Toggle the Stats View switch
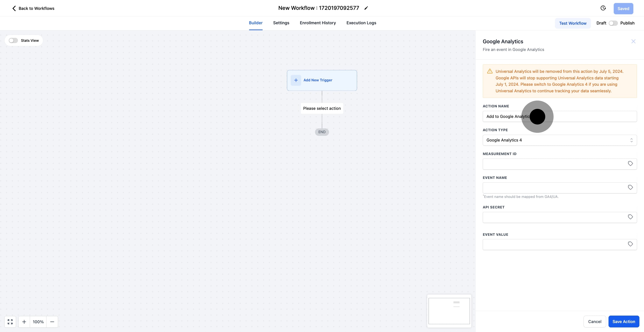Screen dimensions: 644x332 point(13,40)
